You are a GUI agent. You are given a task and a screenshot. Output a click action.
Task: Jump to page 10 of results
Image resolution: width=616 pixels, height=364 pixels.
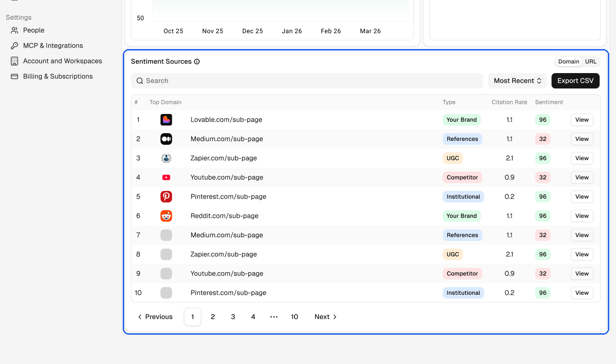click(x=295, y=317)
